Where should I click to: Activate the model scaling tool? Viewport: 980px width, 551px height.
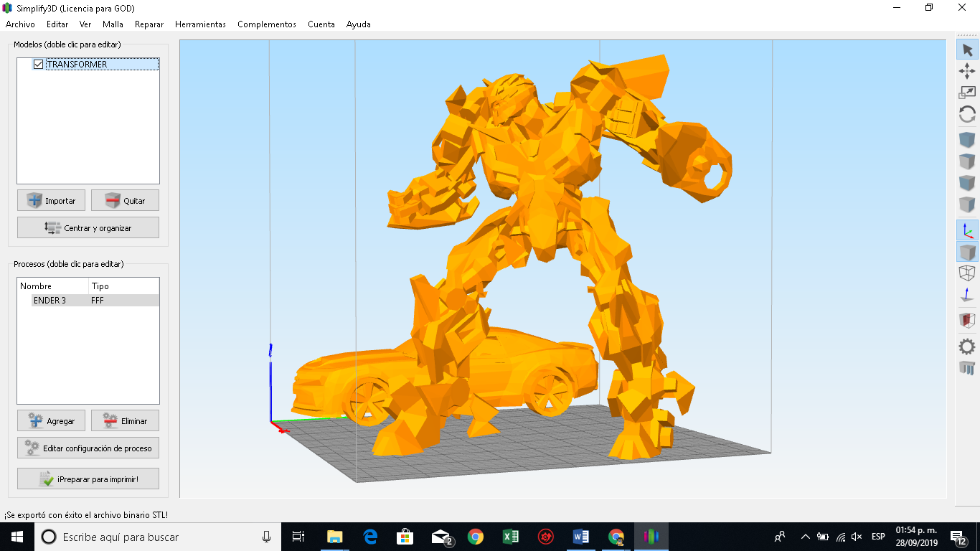(x=966, y=92)
